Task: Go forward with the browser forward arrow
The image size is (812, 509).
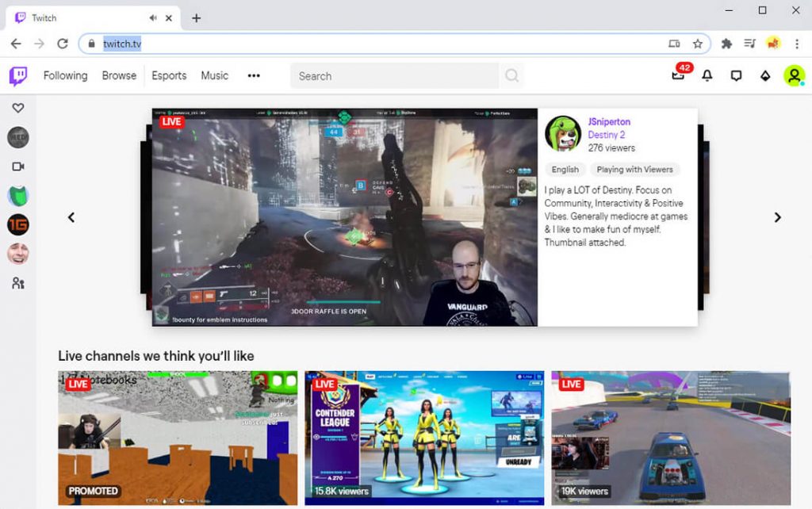Action: coord(40,44)
